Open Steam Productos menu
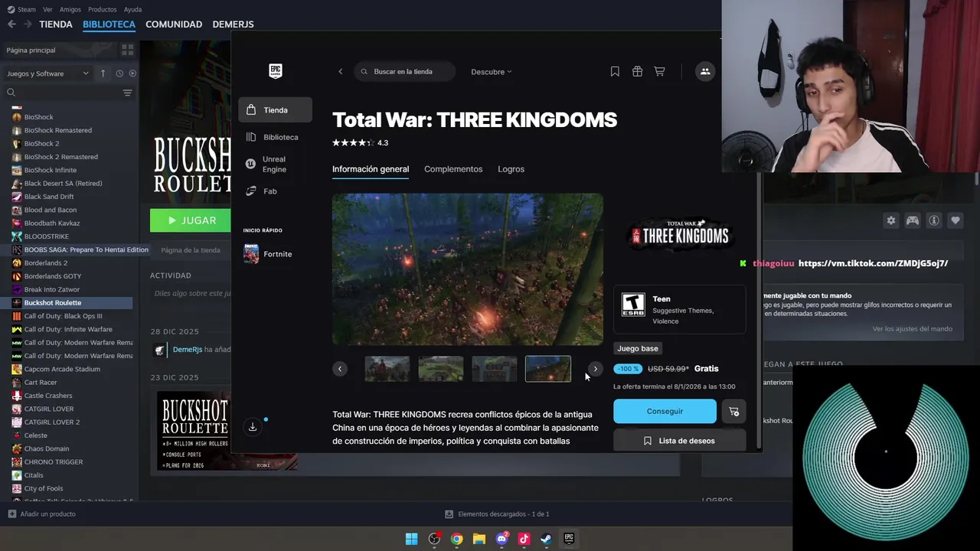The image size is (980, 551). click(x=103, y=9)
